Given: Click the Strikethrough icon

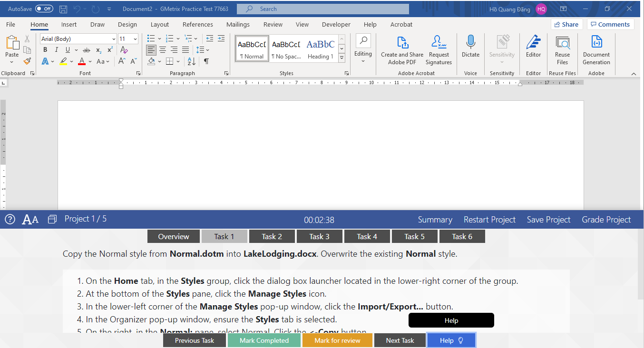Looking at the screenshot, I should pyautogui.click(x=86, y=50).
